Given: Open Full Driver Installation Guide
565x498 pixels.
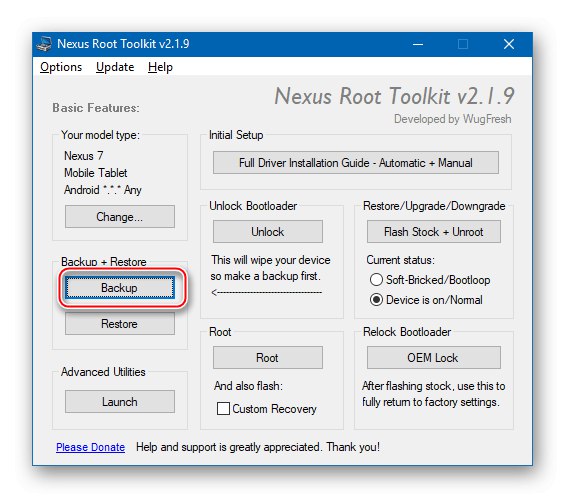Looking at the screenshot, I should click(356, 163).
